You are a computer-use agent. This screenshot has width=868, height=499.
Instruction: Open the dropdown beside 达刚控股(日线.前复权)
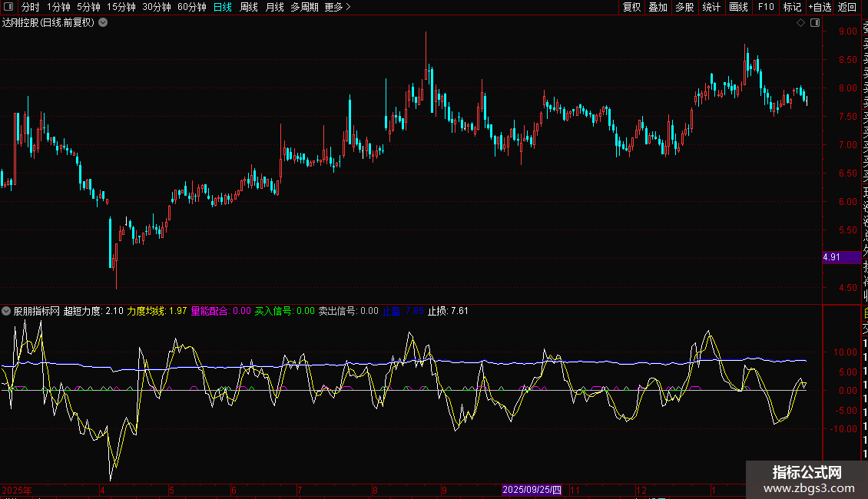click(103, 23)
